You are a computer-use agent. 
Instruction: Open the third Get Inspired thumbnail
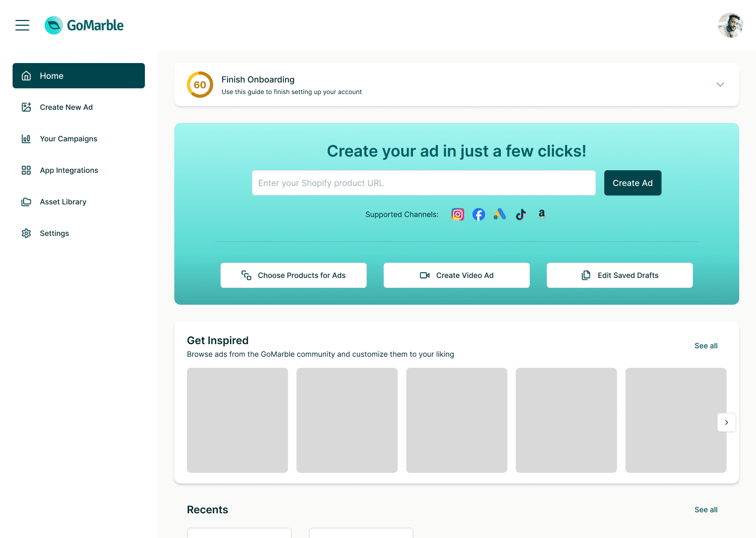pyautogui.click(x=457, y=420)
